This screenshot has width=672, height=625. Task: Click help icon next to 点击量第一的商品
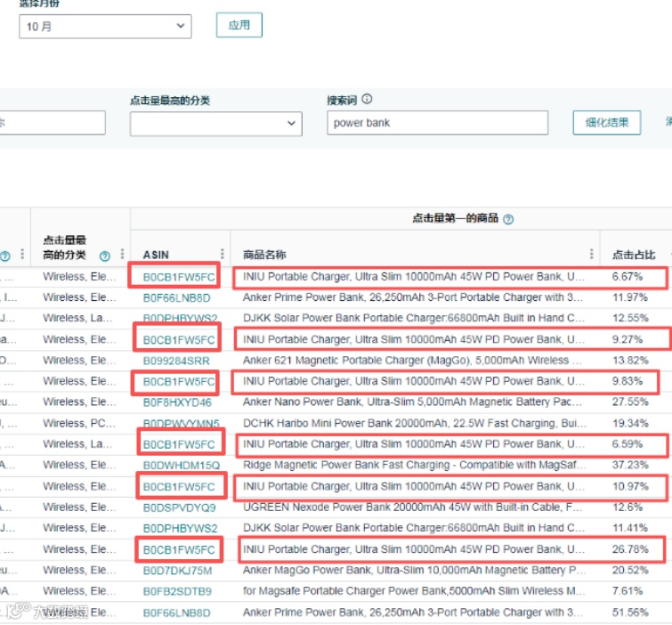(508, 220)
